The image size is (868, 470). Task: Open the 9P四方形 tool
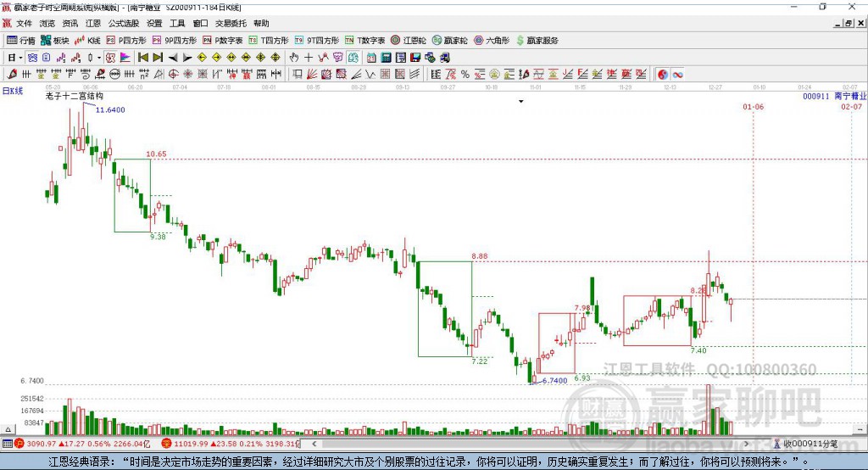click(175, 41)
